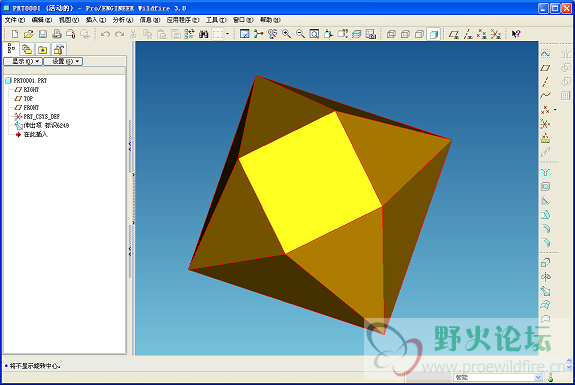Choose the Hole tool icon
Screen dimensions: 575x385
[x=545, y=173]
